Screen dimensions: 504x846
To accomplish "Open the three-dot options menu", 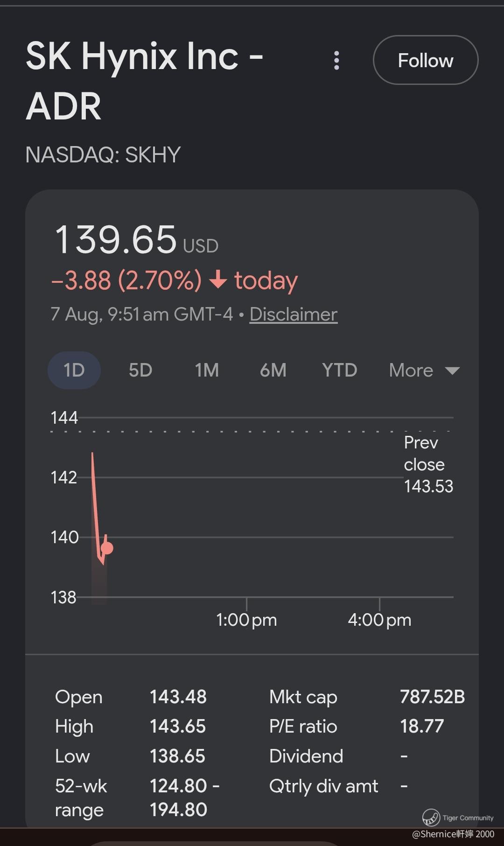I will click(336, 61).
